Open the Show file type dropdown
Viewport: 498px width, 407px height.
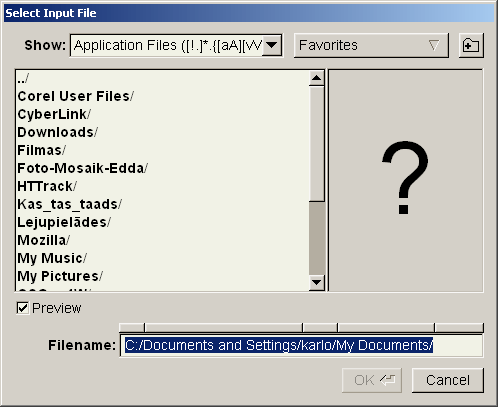point(272,45)
